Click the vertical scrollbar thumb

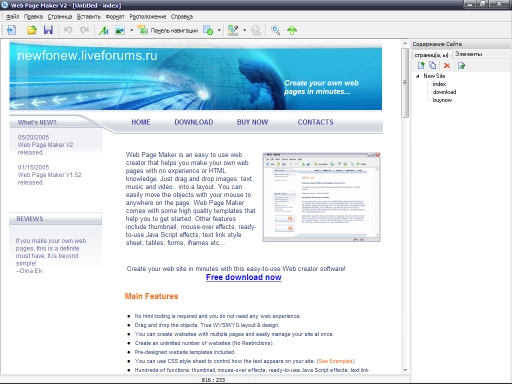point(405,83)
